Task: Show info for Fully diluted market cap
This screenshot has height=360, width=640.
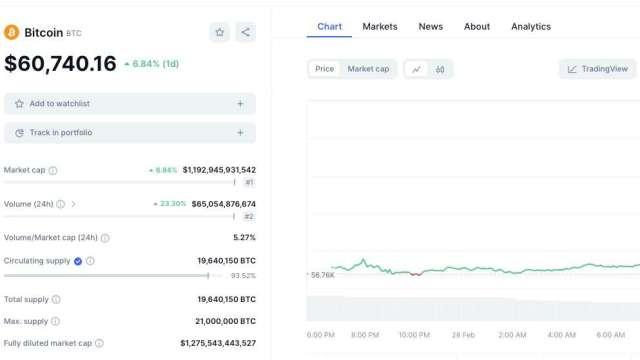Action: pos(99,344)
